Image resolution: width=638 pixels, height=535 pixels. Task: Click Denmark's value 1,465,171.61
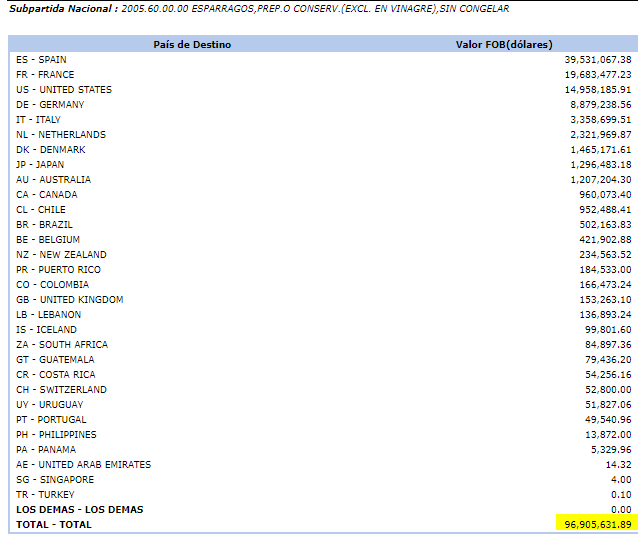pyautogui.click(x=601, y=150)
